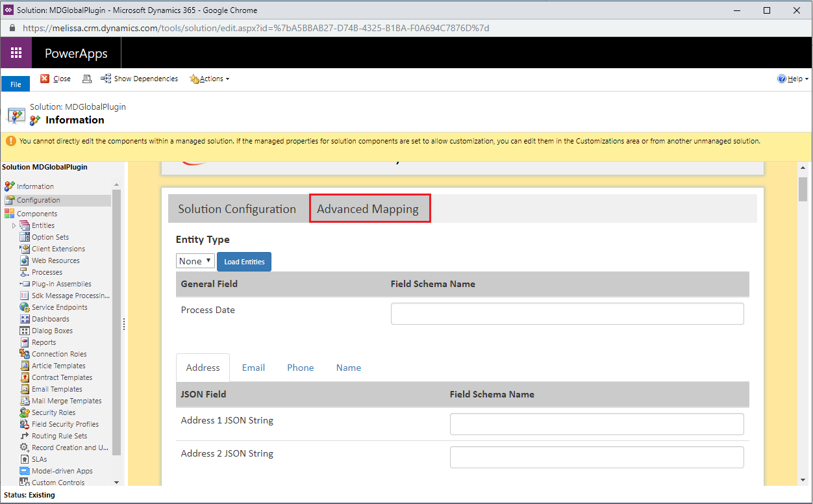Viewport: 813px width, 504px height.
Task: Click the site lock icon in address bar
Action: (x=12, y=28)
